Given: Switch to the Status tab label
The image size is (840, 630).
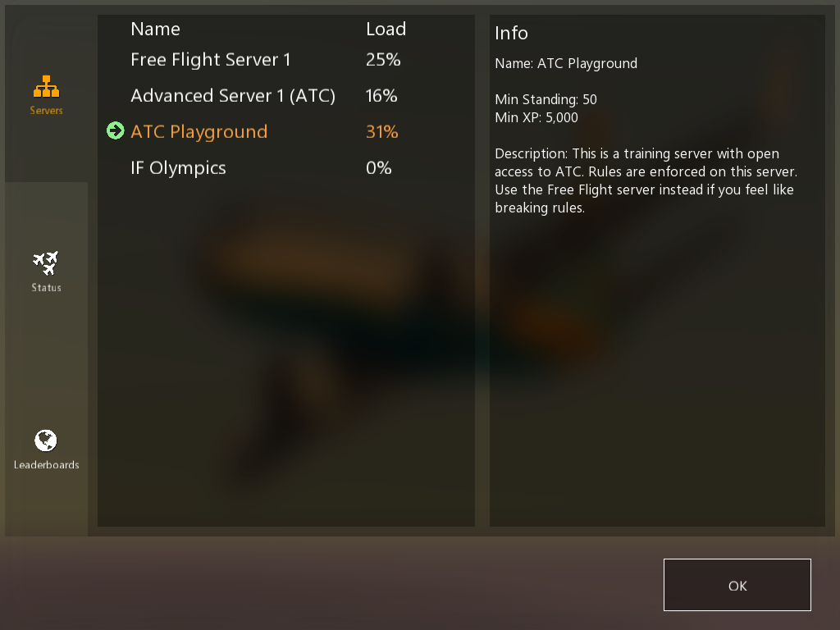Looking at the screenshot, I should [46, 288].
